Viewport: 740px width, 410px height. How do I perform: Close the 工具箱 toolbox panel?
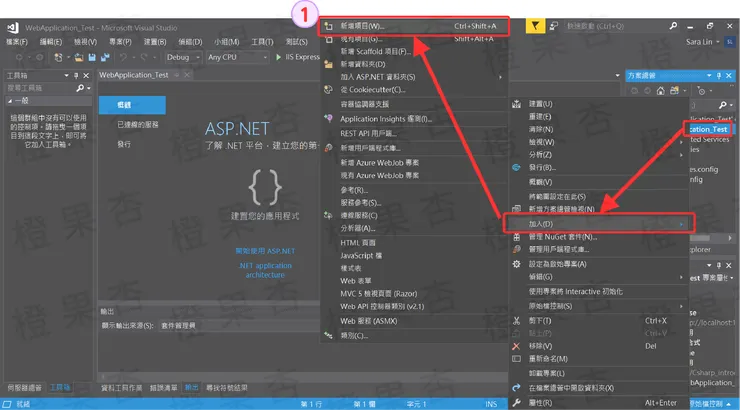(x=86, y=75)
